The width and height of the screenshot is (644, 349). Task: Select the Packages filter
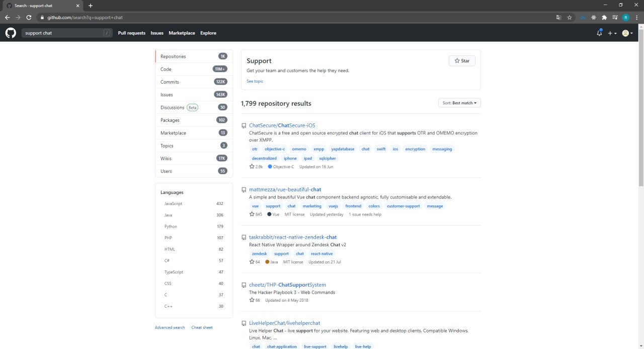[194, 120]
